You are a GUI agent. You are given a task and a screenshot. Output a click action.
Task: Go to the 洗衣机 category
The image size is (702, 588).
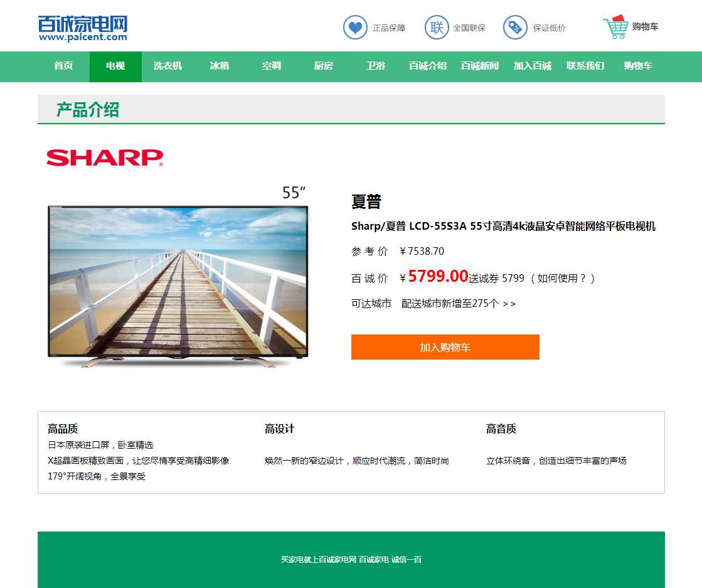pos(168,67)
